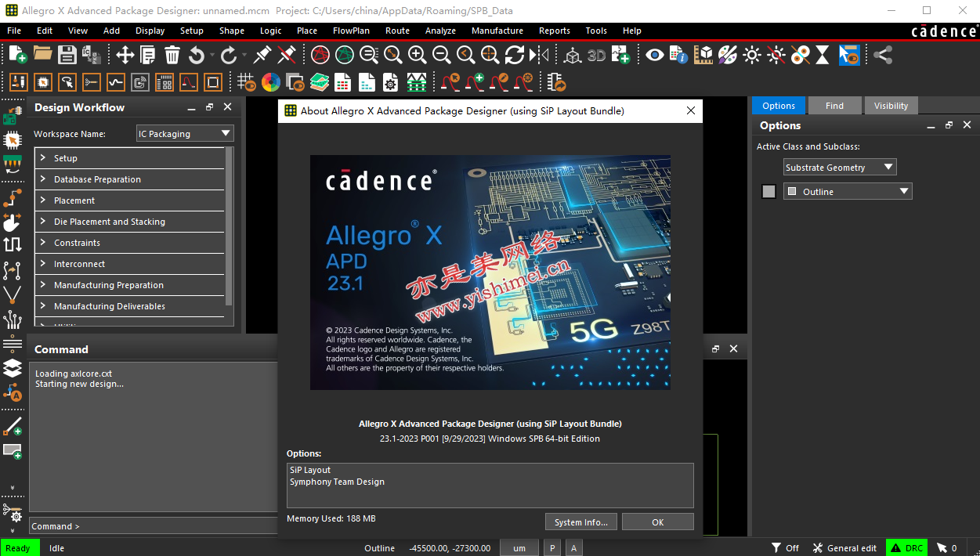The width and height of the screenshot is (980, 556).
Task: Click the scissors gear icon in left sidebar
Action: pyautogui.click(x=13, y=512)
